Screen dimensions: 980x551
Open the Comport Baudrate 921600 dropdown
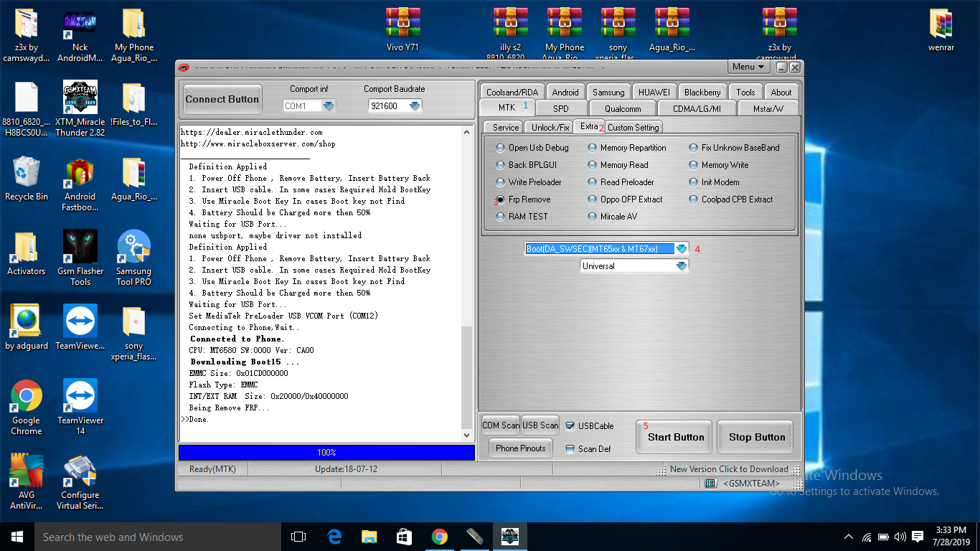tap(414, 106)
